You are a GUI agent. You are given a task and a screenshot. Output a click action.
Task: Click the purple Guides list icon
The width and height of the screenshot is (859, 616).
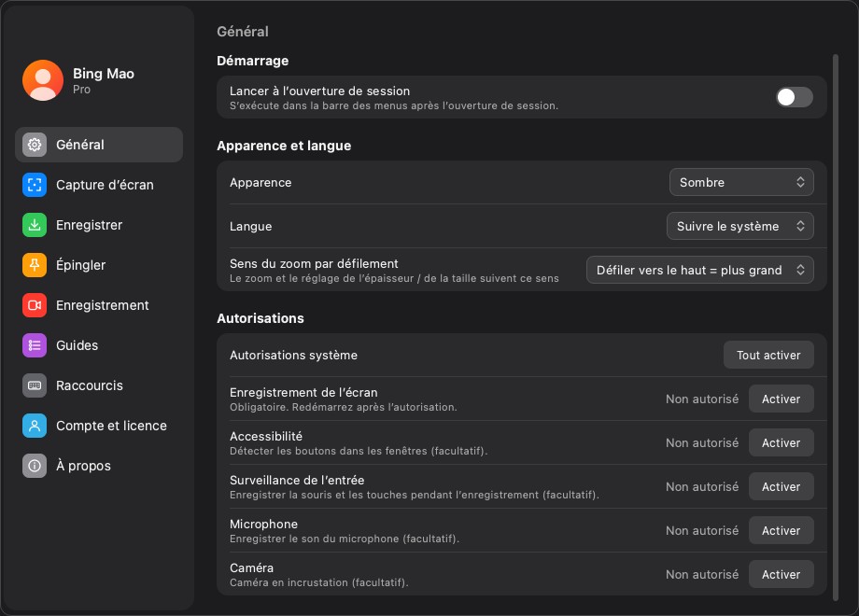tap(35, 345)
